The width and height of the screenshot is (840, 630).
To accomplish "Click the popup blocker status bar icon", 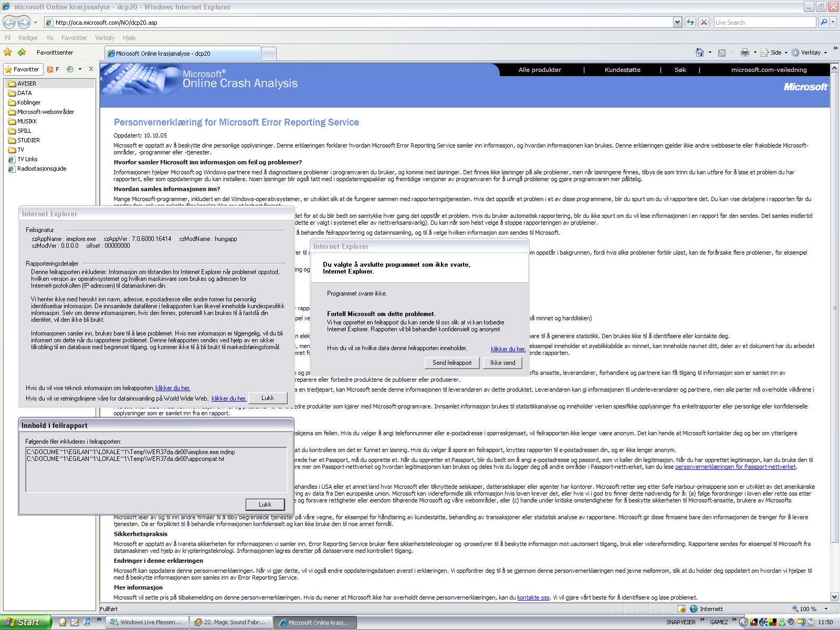I will pyautogui.click(x=681, y=609).
